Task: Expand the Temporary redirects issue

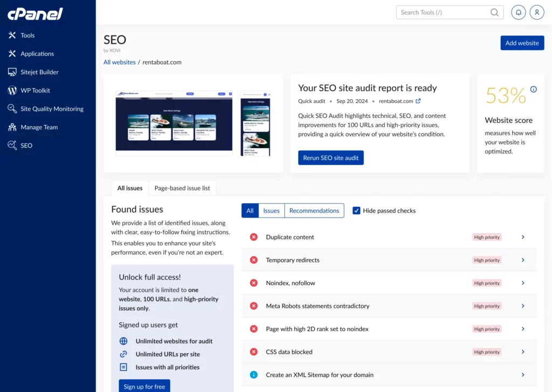Action: tap(522, 260)
